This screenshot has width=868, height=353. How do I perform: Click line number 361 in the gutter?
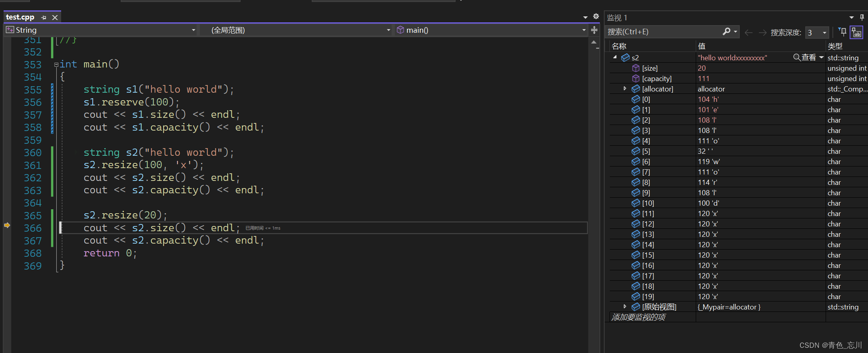33,165
